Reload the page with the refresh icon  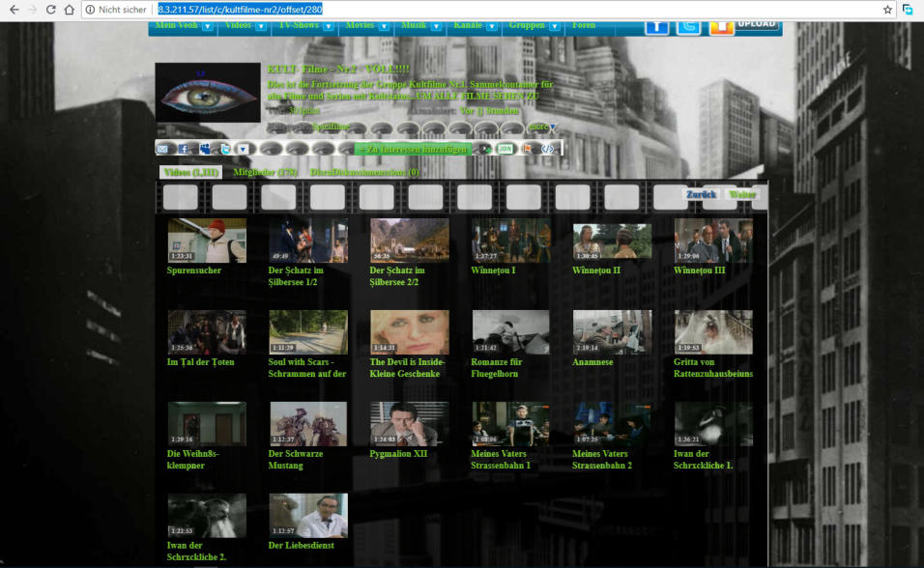pos(50,10)
